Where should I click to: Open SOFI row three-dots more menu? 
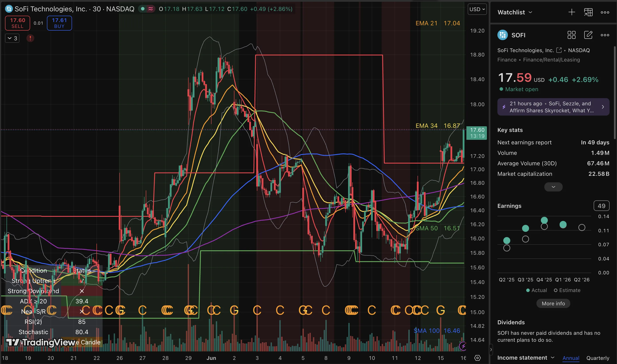point(605,35)
